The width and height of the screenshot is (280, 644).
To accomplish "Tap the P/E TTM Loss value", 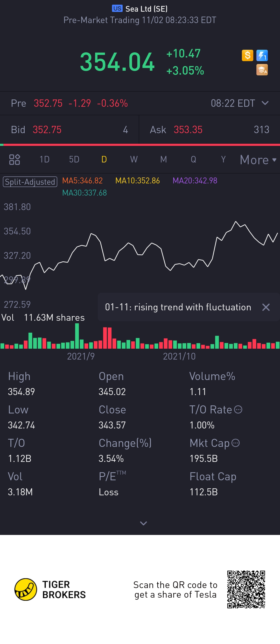I will (108, 492).
